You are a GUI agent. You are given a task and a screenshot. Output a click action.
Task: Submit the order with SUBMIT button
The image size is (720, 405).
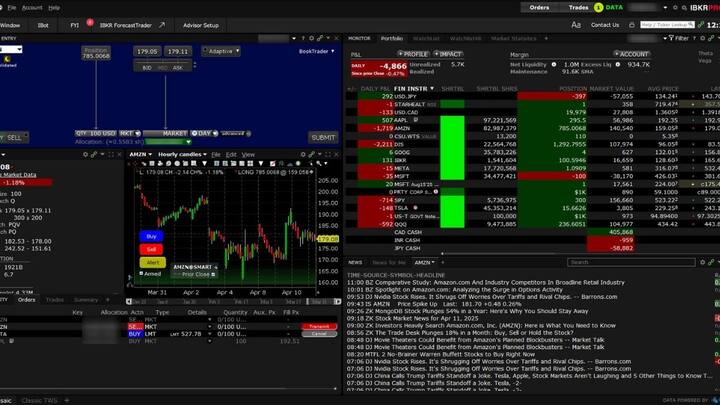[323, 137]
